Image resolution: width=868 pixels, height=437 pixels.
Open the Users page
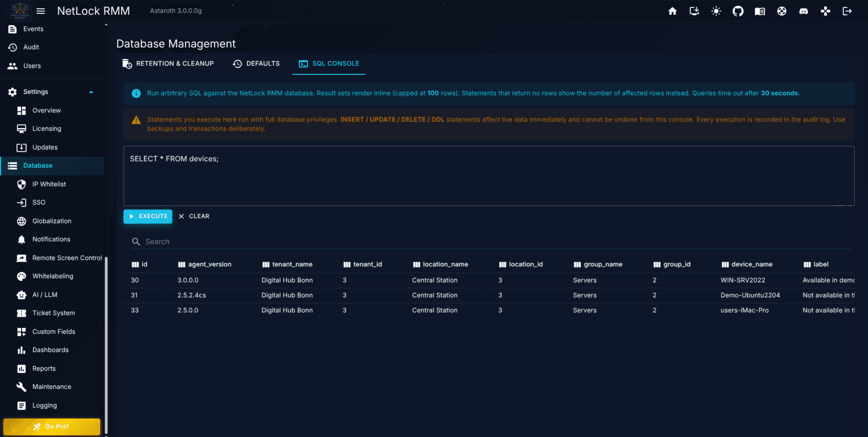[52, 66]
